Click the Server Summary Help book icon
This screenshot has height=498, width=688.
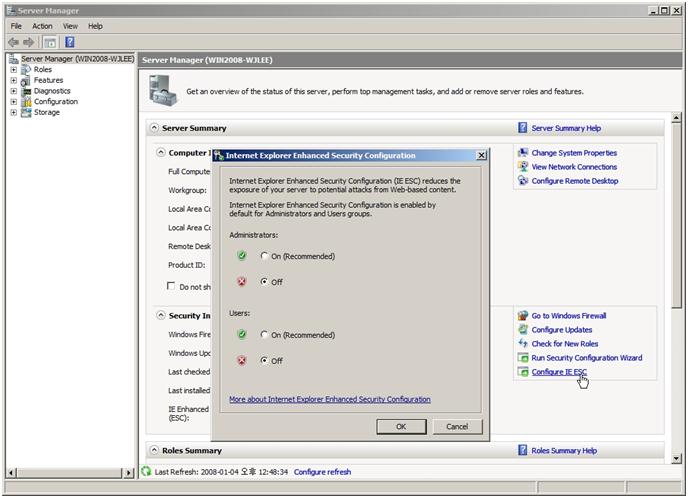pos(523,128)
